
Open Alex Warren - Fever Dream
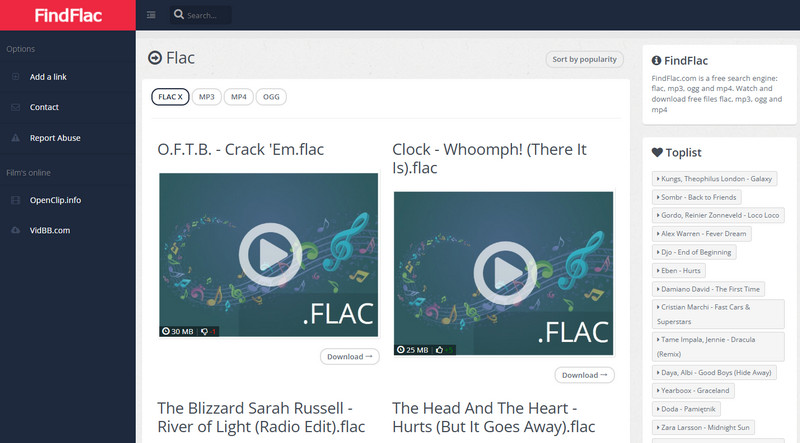coord(702,234)
